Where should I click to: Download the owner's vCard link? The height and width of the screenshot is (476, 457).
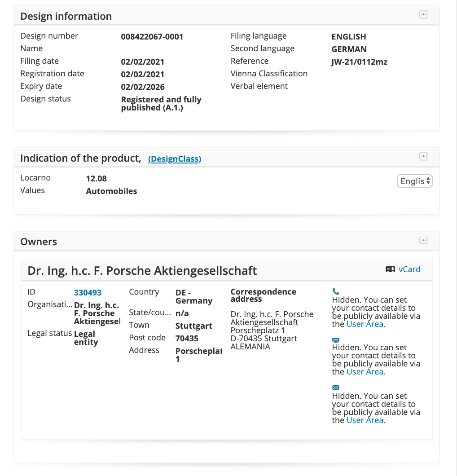pos(409,269)
